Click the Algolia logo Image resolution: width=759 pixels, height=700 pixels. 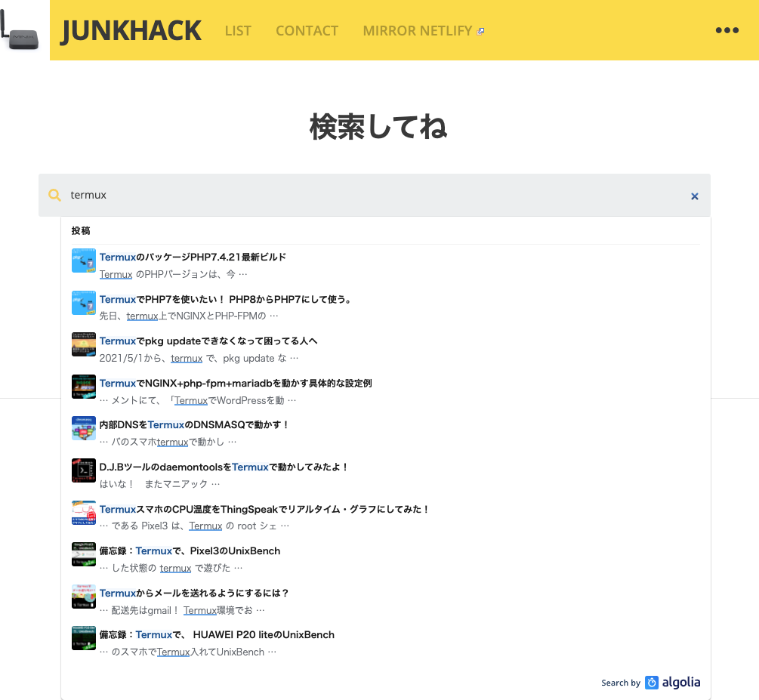pos(673,682)
